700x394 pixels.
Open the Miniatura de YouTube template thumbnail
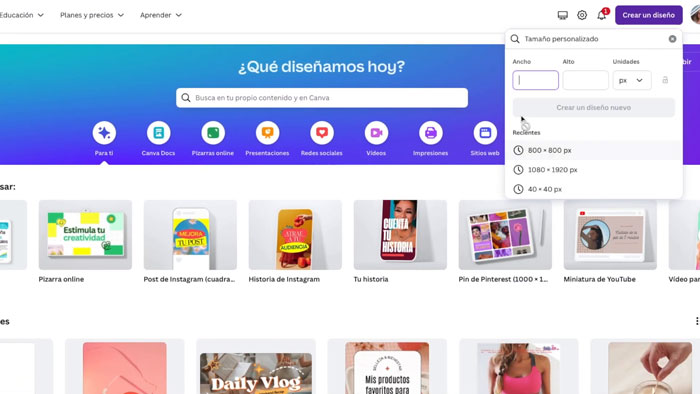pos(610,235)
